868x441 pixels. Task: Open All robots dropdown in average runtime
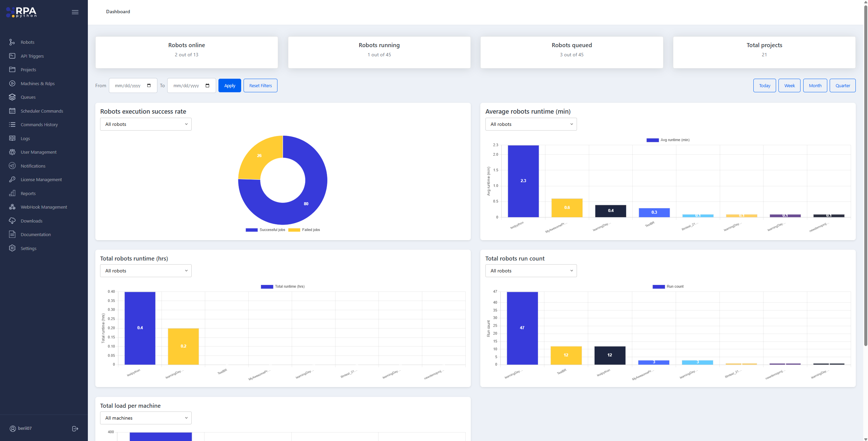click(x=531, y=124)
